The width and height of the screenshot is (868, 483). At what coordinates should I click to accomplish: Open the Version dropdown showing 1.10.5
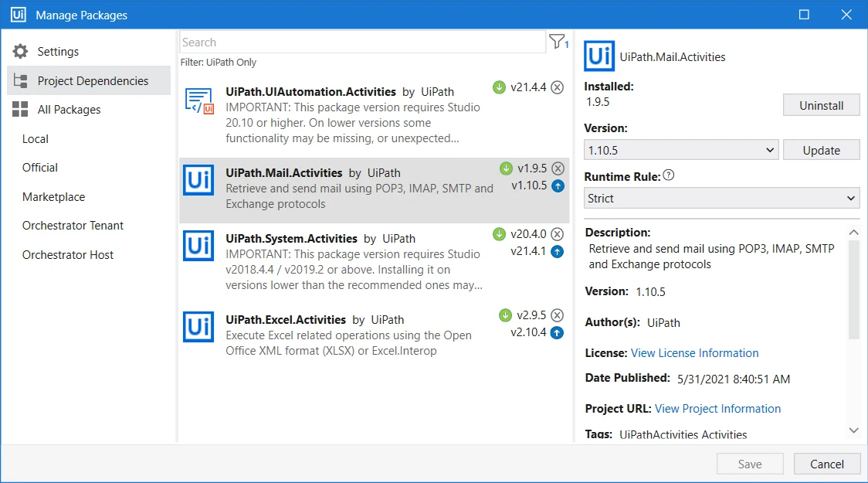coord(681,150)
